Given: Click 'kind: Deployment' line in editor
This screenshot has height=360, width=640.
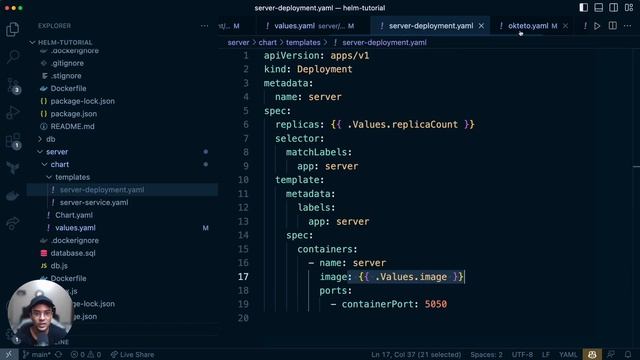Looking at the screenshot, I should [308, 69].
